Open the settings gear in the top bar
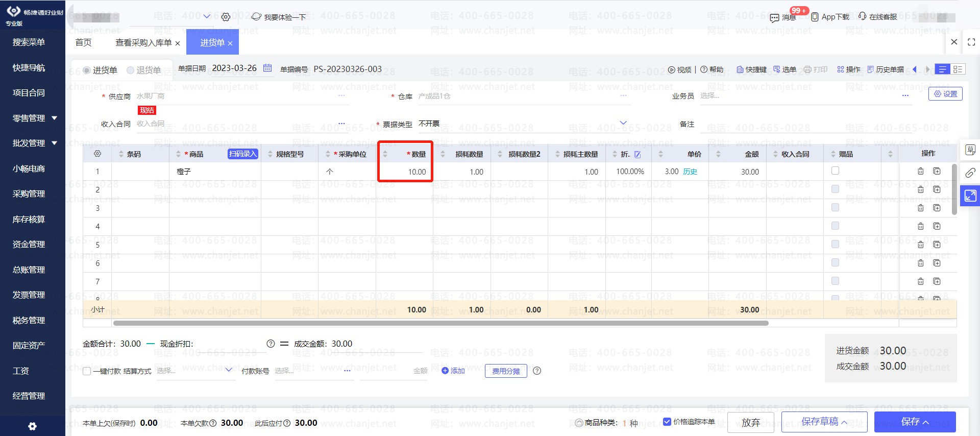 coord(226,17)
